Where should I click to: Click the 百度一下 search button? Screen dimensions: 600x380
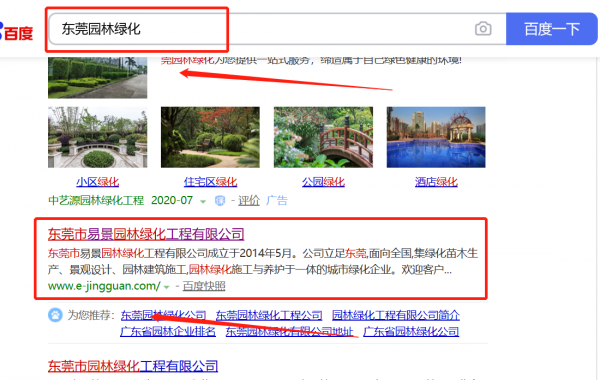(551, 29)
